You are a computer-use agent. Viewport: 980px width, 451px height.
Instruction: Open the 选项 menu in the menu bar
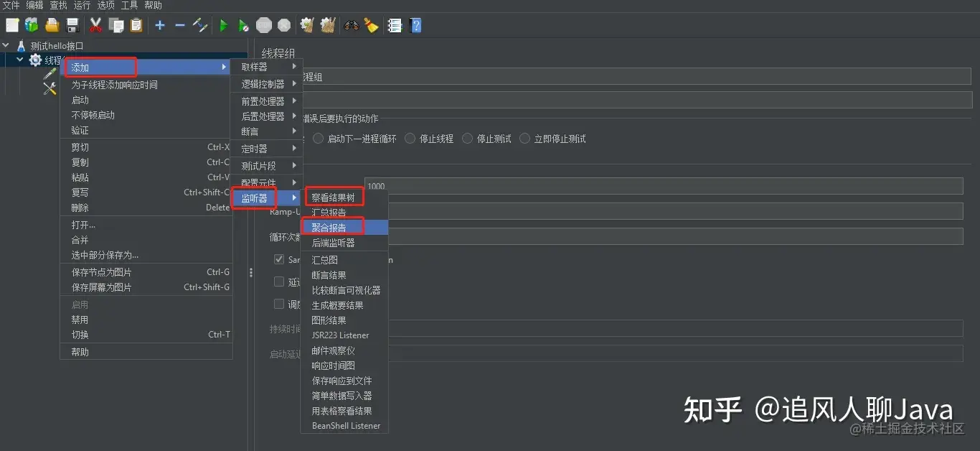tap(105, 5)
